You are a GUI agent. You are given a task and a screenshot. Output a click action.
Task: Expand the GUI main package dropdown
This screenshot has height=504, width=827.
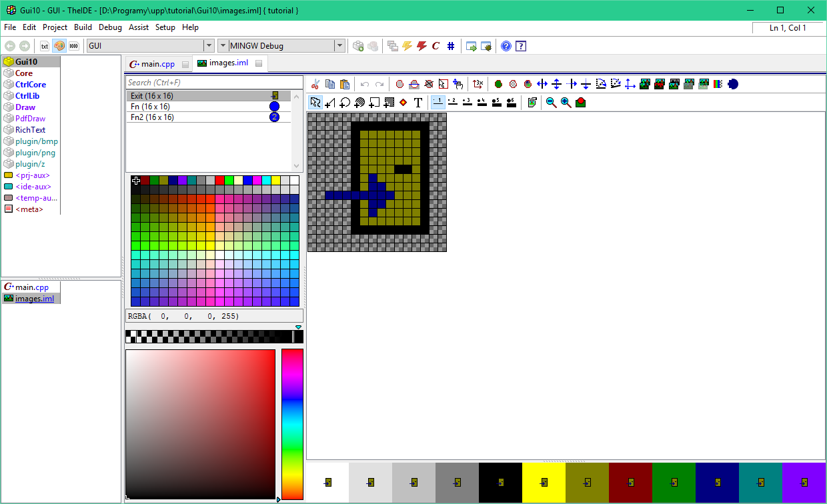pos(207,46)
